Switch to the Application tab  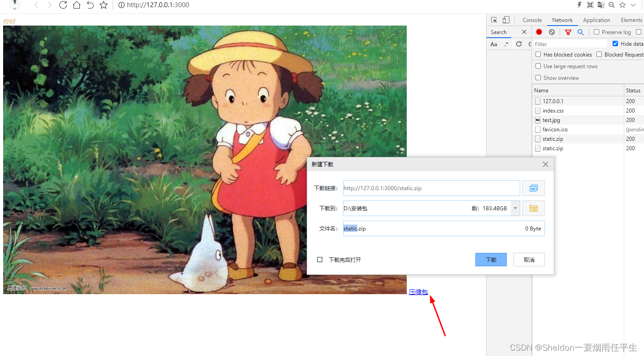click(x=596, y=20)
